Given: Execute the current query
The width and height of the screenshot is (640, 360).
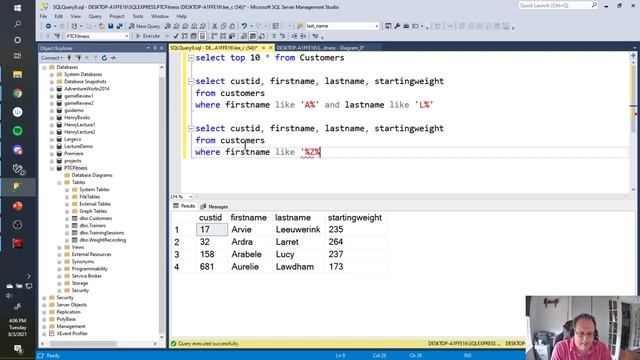Looking at the screenshot, I should pyautogui.click(x=148, y=36).
